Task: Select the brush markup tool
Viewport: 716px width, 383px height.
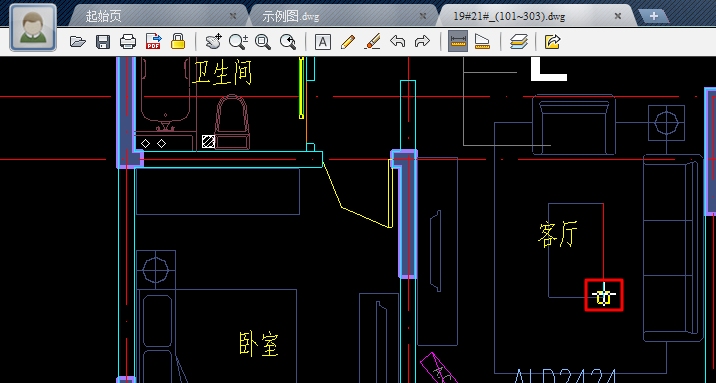Action: [x=373, y=42]
